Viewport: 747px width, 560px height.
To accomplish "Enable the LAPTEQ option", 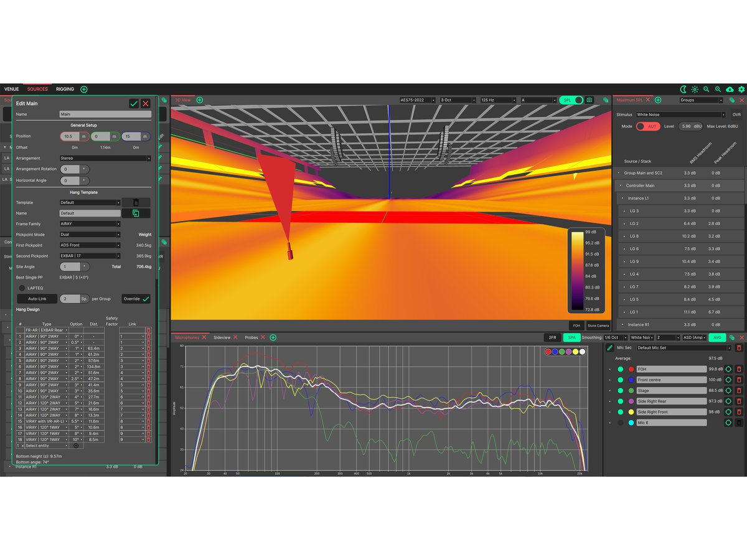I will (22, 288).
